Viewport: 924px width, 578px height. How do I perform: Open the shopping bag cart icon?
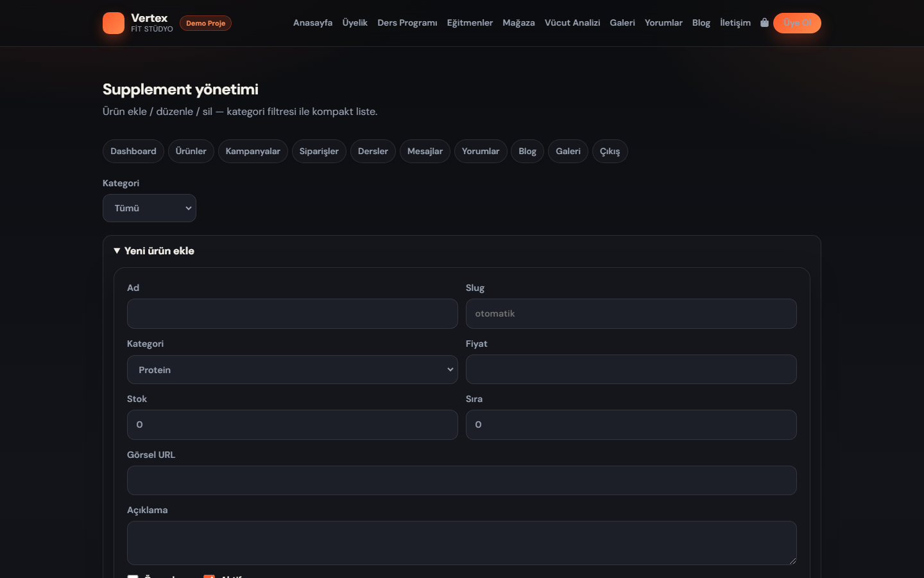coord(764,22)
